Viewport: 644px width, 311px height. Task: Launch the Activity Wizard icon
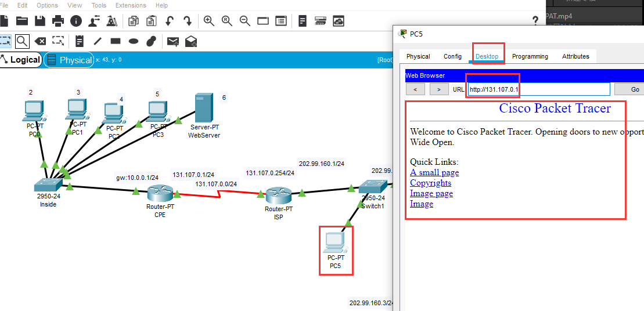(x=111, y=21)
